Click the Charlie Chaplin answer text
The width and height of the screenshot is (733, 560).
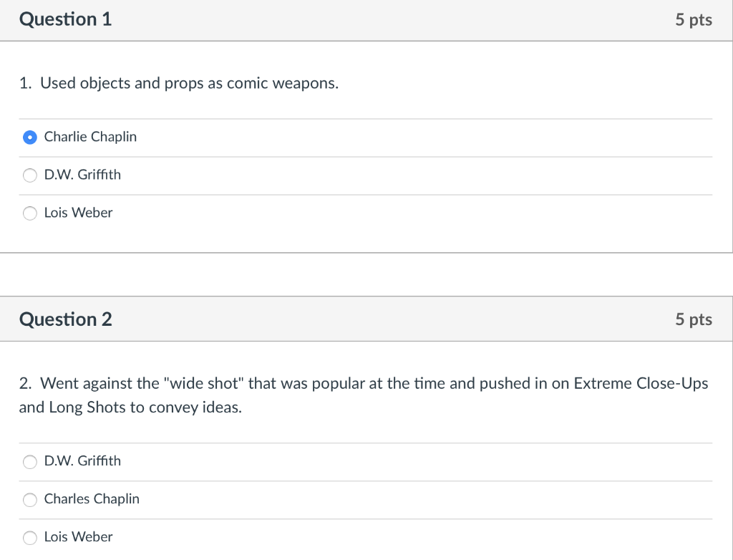pos(89,137)
